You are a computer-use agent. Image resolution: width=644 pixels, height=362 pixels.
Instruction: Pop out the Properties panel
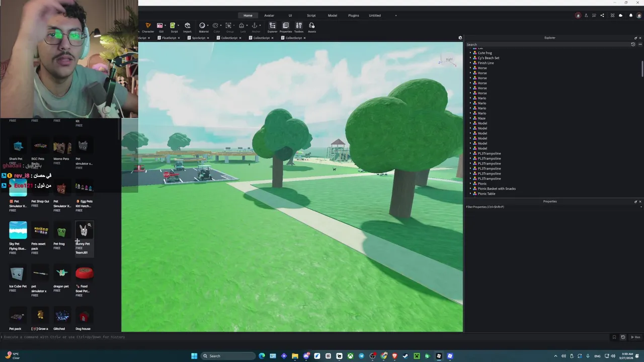pyautogui.click(x=635, y=202)
